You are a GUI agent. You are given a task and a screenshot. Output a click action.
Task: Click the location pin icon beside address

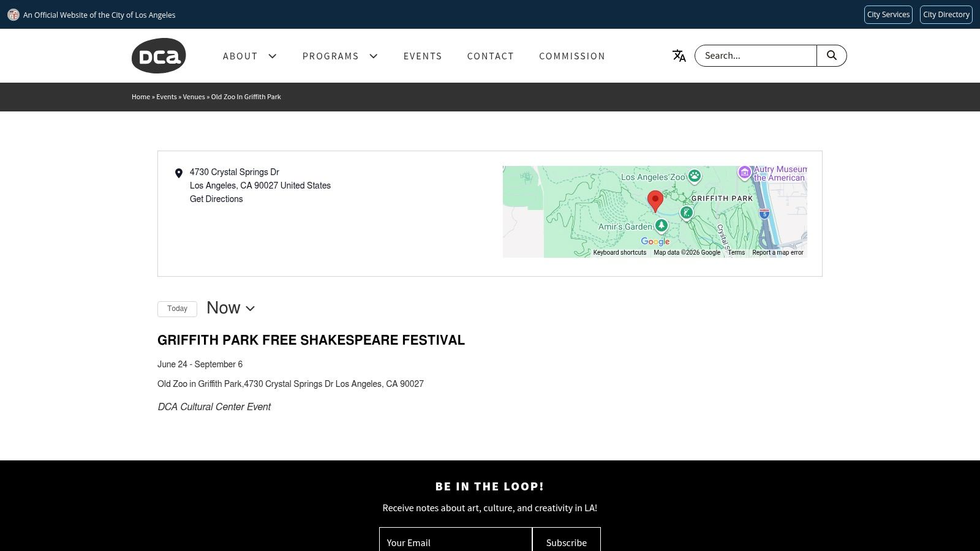tap(179, 173)
